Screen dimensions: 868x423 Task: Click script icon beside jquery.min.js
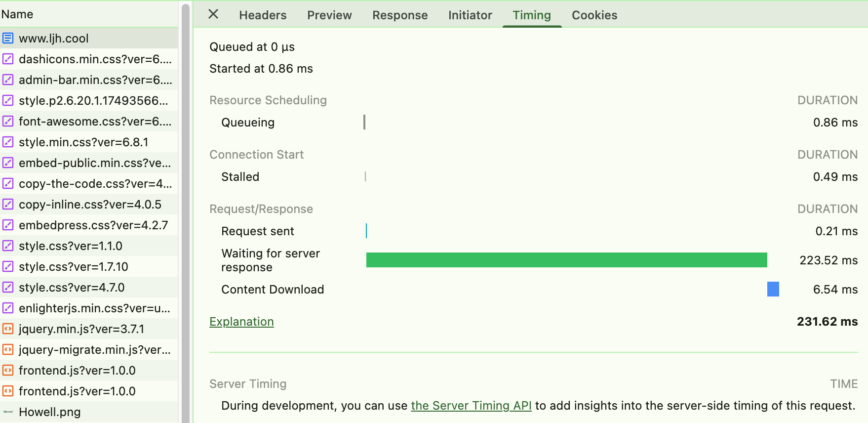coord(8,329)
